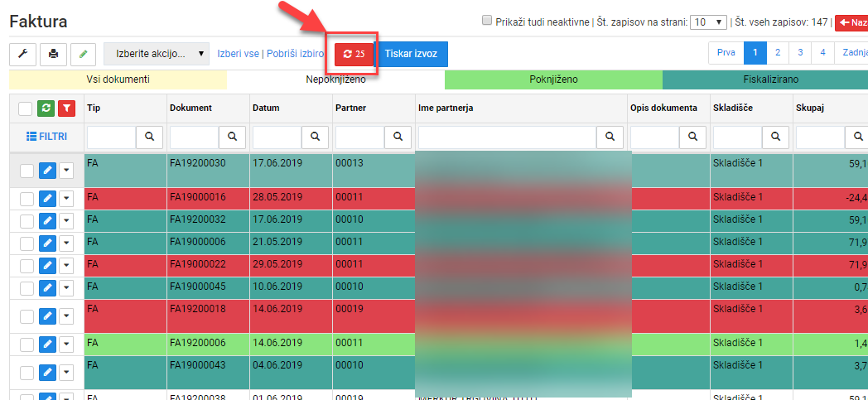Expand row actions arrow for FA19200030
Image resolution: width=868 pixels, height=400 pixels.
click(66, 171)
